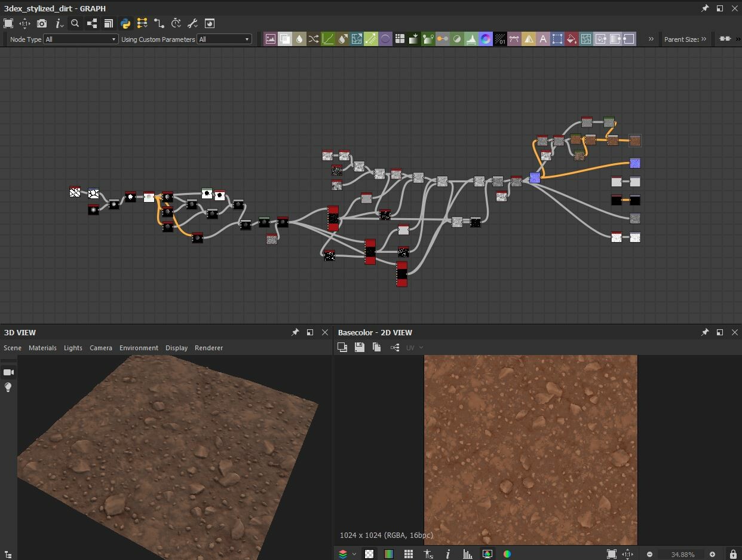Click the Parent Size button
The height and width of the screenshot is (560, 742).
tap(686, 39)
